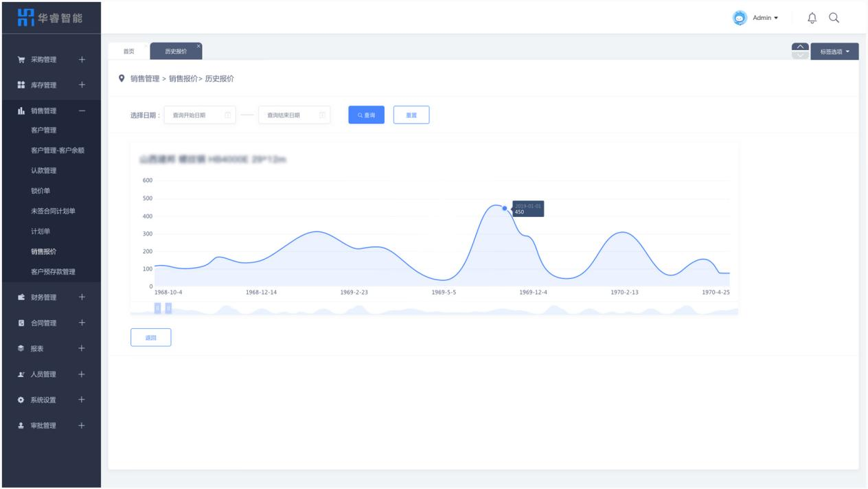Click calendar icon in end date field
The height and width of the screenshot is (489, 868).
(x=322, y=115)
